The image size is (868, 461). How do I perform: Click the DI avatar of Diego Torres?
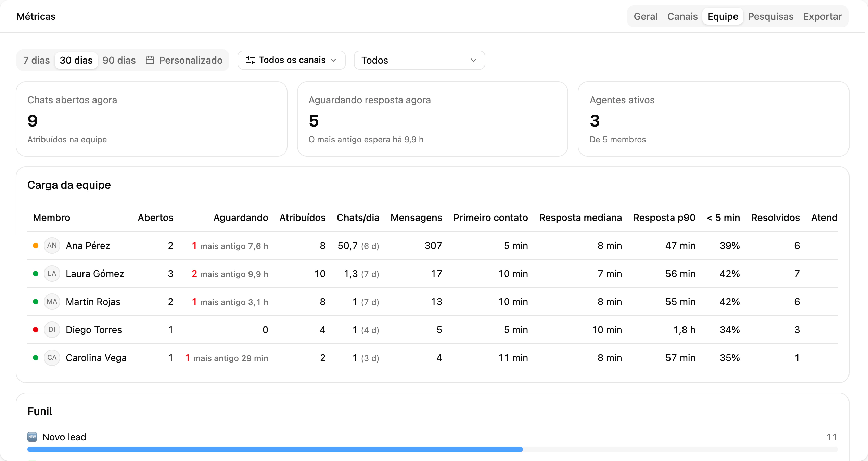pyautogui.click(x=52, y=329)
